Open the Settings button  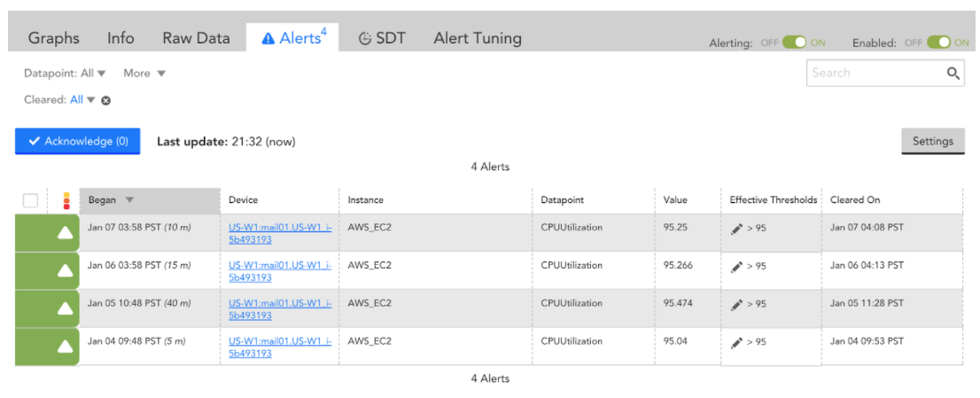tap(933, 141)
